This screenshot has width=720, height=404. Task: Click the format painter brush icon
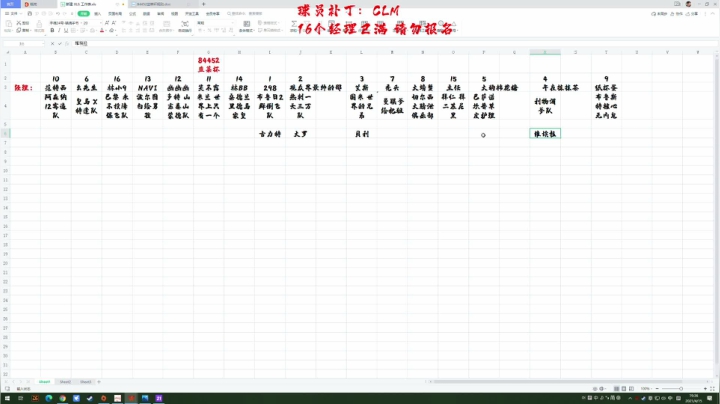[x=39, y=24]
